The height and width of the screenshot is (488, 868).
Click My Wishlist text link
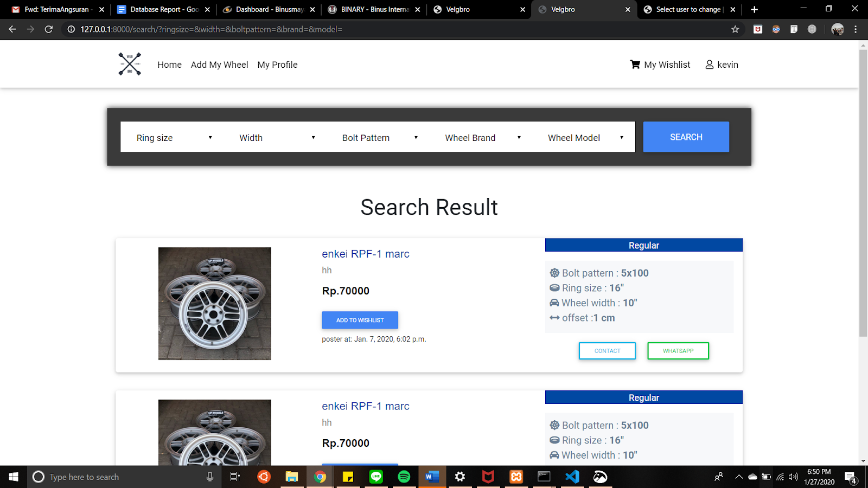[667, 65]
